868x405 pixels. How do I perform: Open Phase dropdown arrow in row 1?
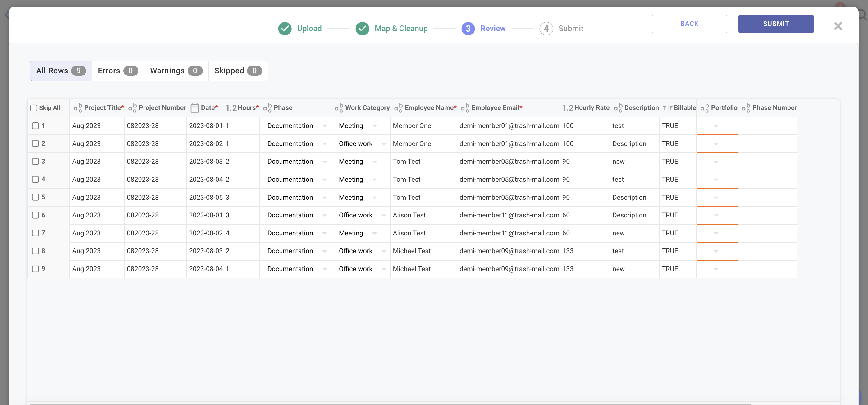point(324,126)
